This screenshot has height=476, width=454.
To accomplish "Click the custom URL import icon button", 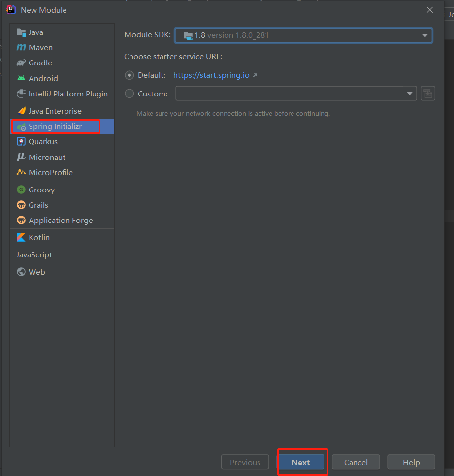I will click(x=428, y=94).
